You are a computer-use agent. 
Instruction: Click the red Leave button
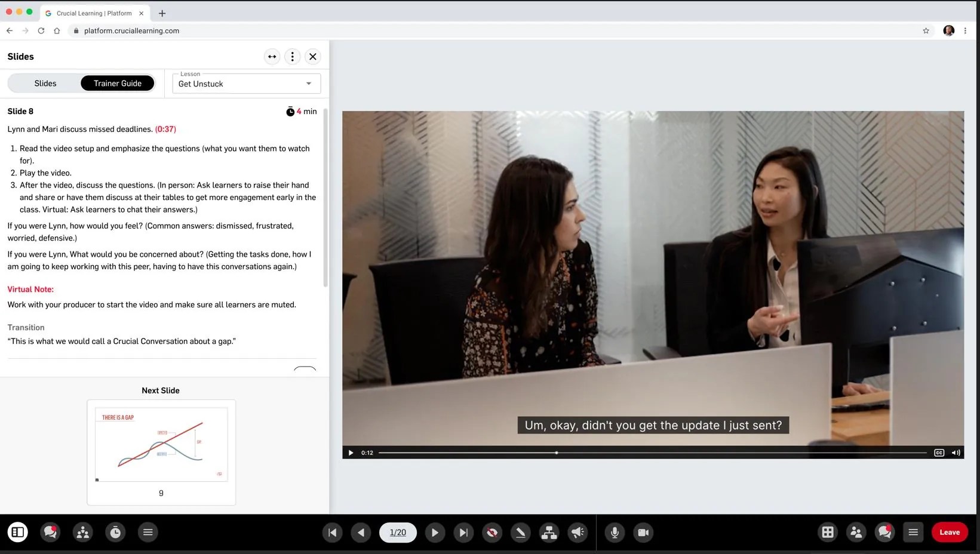(950, 532)
